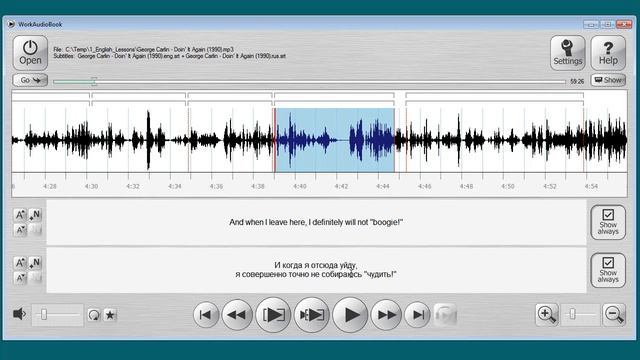Click the Russian subtitle text line
Image resolution: width=640 pixels, height=360 pixels.
[316, 270]
